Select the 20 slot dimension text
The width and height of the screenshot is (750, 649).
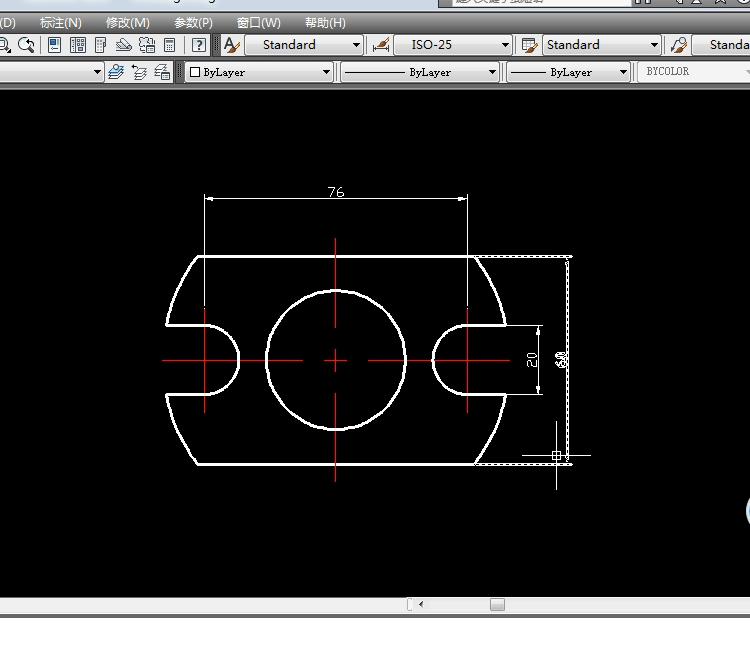[x=531, y=360]
